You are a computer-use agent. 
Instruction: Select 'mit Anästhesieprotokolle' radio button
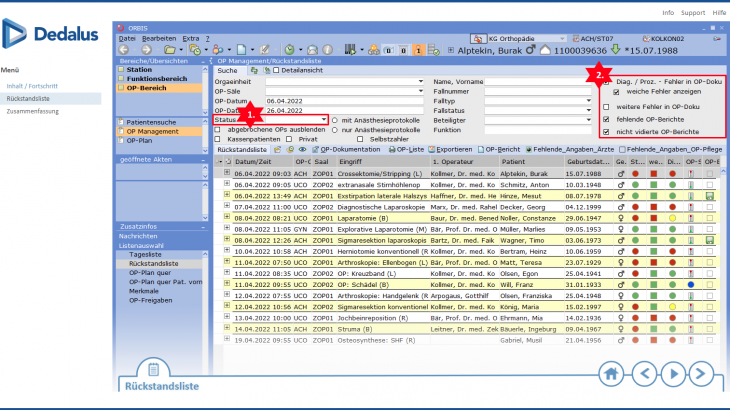[x=335, y=119]
